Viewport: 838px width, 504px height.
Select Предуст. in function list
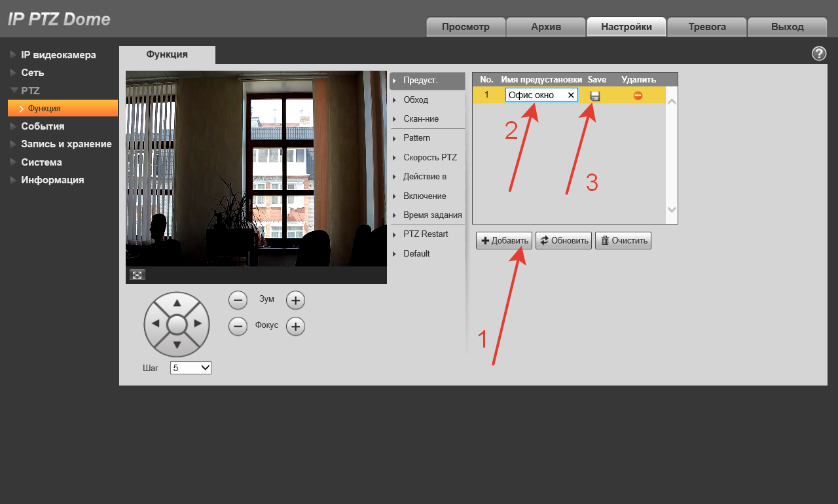pos(427,81)
